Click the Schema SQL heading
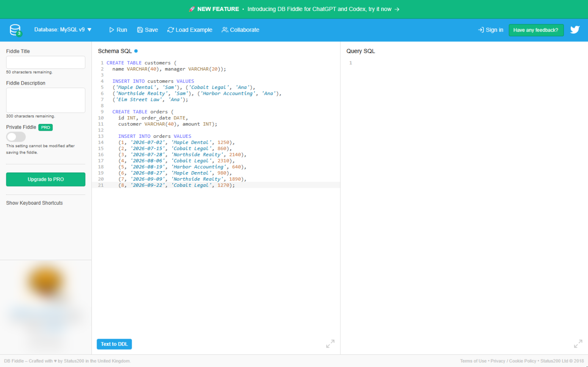The image size is (588, 367). [x=115, y=51]
